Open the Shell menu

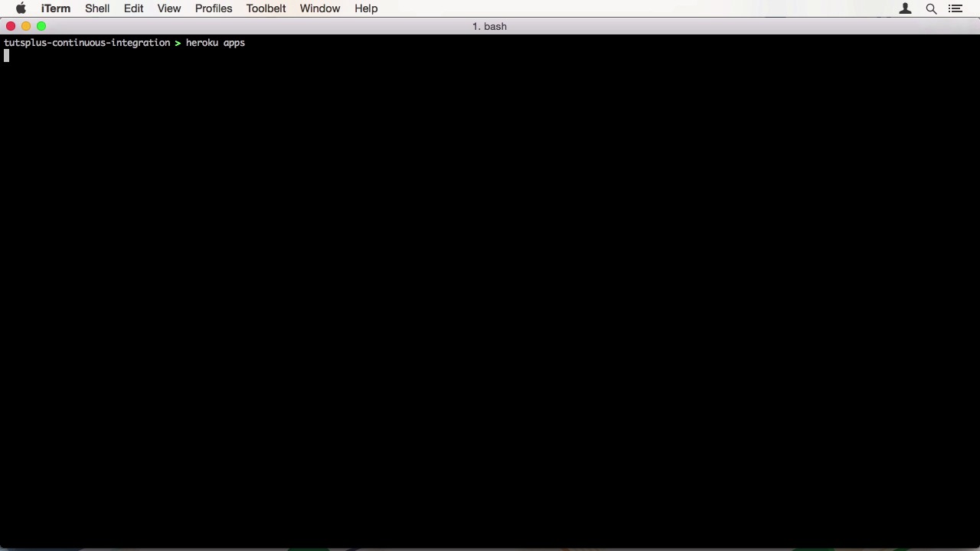(97, 8)
